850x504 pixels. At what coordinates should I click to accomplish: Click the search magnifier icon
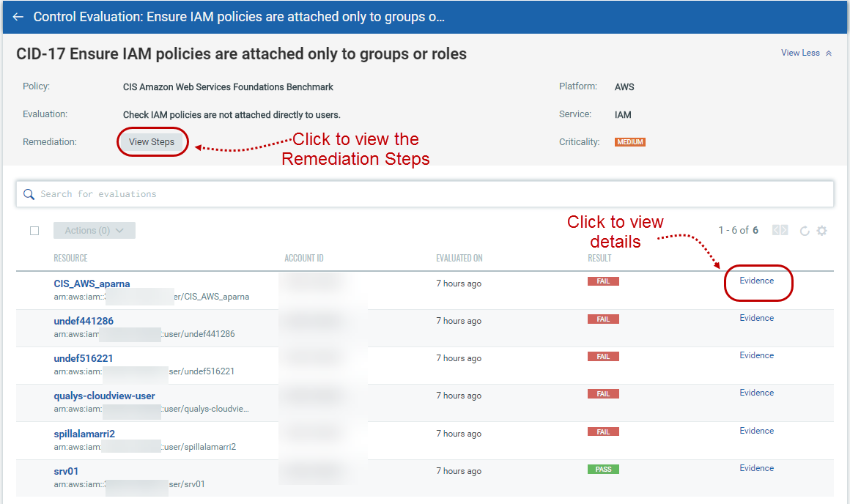pyautogui.click(x=29, y=194)
